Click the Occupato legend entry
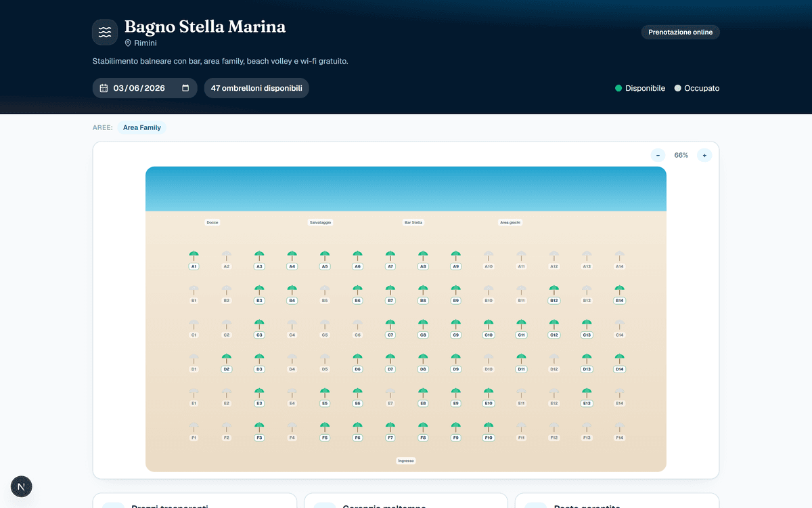This screenshot has width=812, height=508. 697,88
